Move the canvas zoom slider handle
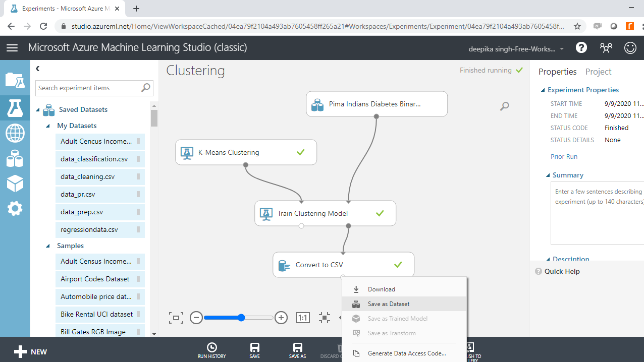 (241, 318)
